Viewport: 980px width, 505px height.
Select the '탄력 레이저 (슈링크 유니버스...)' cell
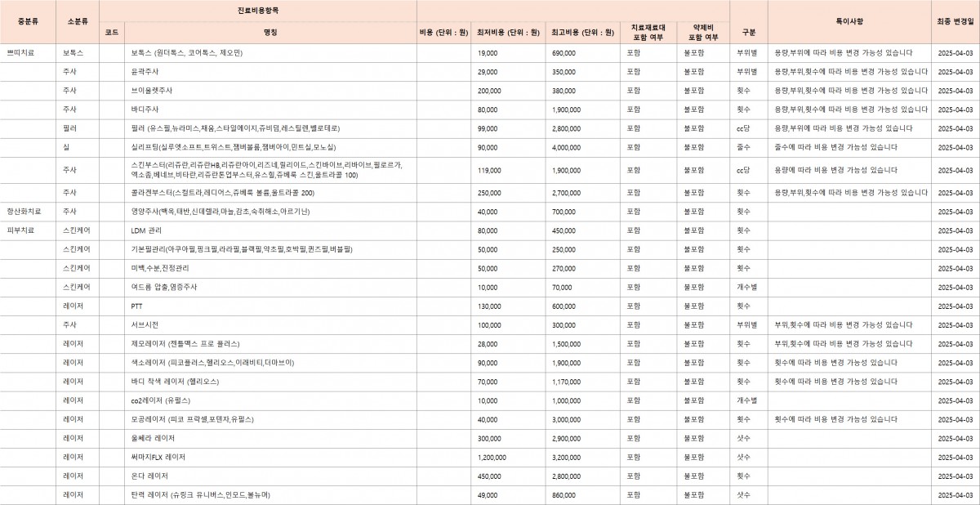click(x=270, y=495)
